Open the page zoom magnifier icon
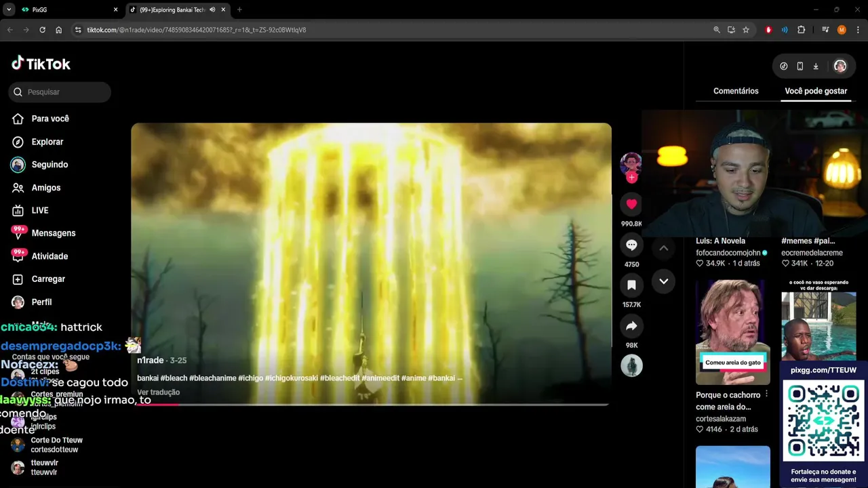Viewport: 868px width, 488px height. pyautogui.click(x=717, y=30)
